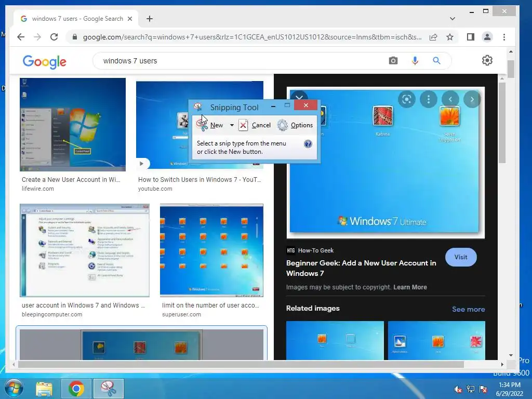Open superuser limit on user accounts thumbnail
The height and width of the screenshot is (399, 532).
point(211,250)
